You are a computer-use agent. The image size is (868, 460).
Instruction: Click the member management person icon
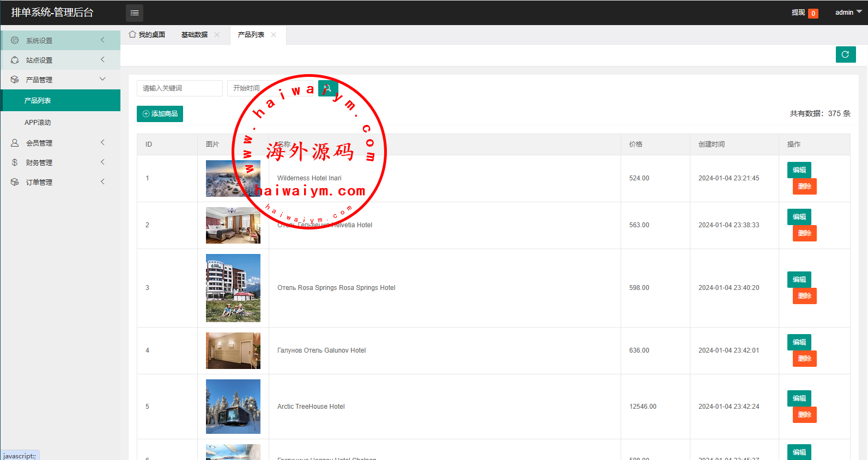point(15,143)
